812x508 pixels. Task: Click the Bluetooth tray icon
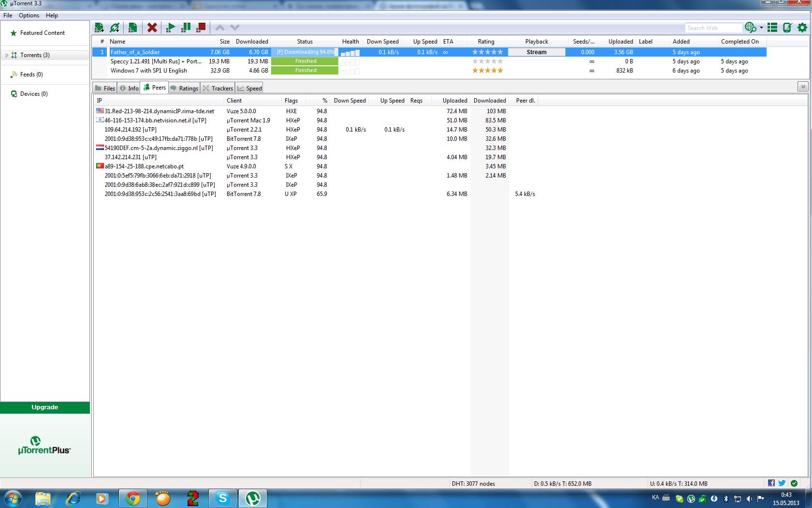click(x=726, y=498)
